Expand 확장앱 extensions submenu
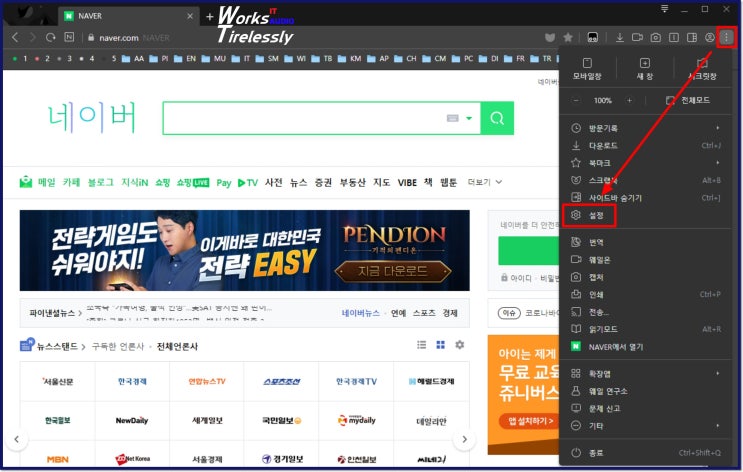Screen dimensions: 743x472 646,373
